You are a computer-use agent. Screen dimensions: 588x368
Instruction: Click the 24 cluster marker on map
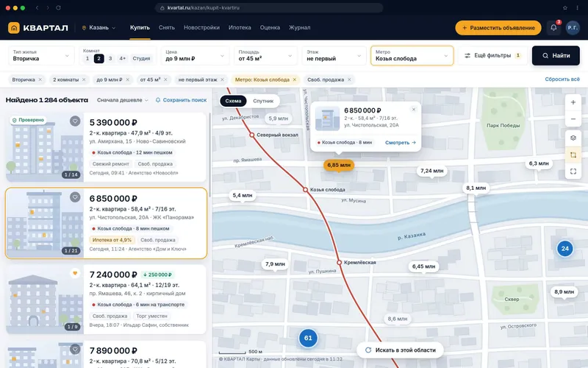(x=564, y=248)
